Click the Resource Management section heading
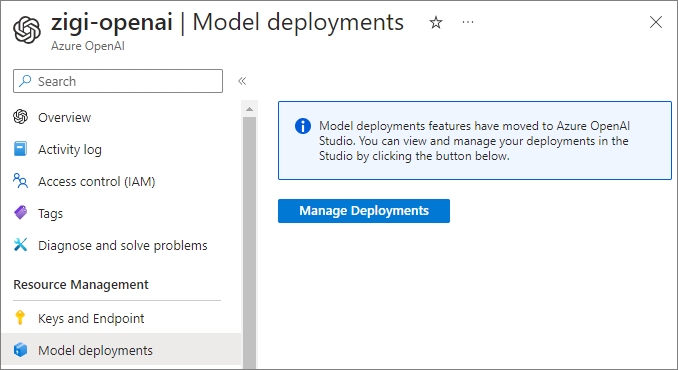678x370 pixels. point(81,284)
